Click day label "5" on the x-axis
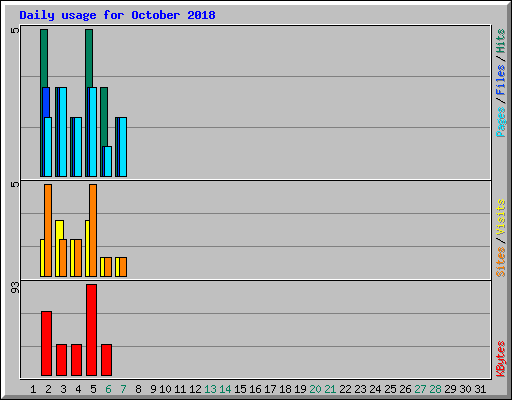This screenshot has width=512, height=400. 93,389
